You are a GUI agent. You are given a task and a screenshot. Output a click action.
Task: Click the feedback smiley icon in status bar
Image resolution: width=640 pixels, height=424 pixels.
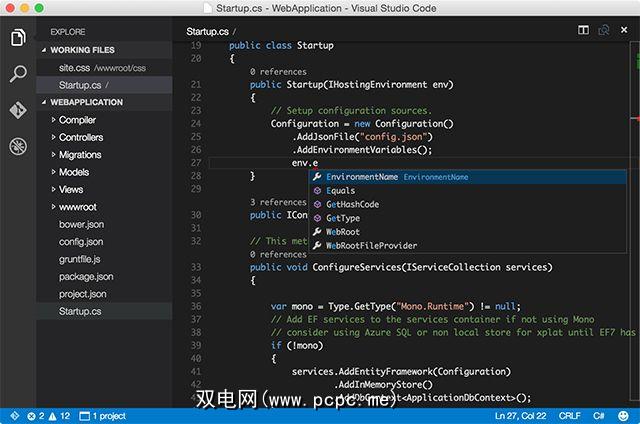point(624,415)
